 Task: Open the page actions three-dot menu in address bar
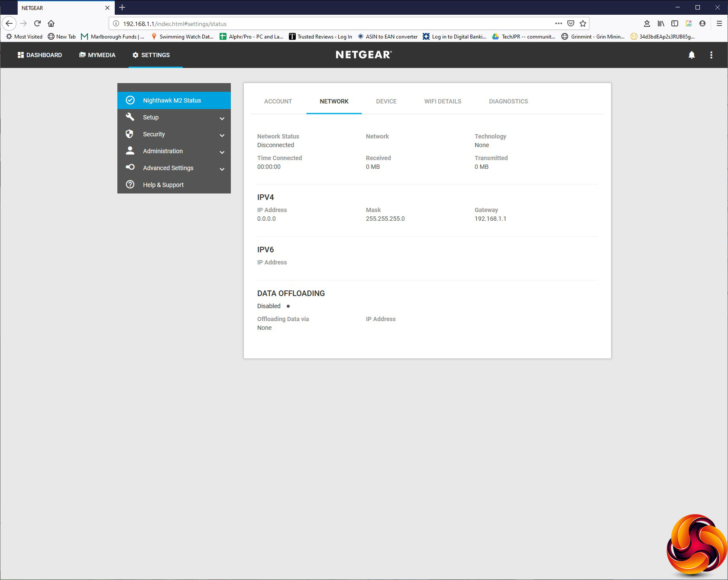(x=559, y=23)
